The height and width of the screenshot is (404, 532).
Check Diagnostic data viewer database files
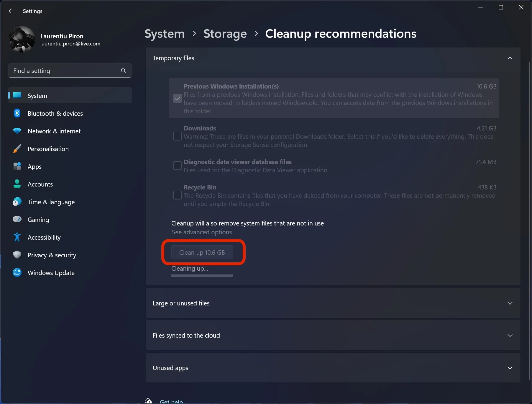point(178,166)
